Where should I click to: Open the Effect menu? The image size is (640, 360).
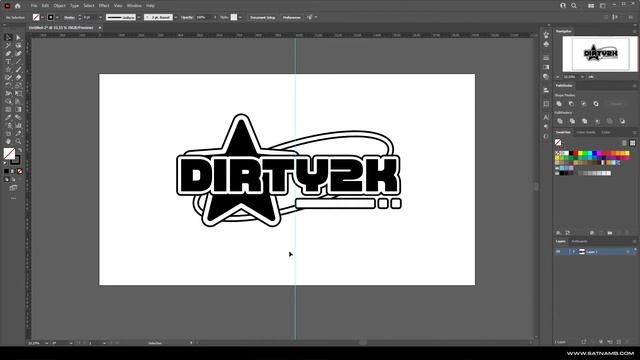coord(104,6)
